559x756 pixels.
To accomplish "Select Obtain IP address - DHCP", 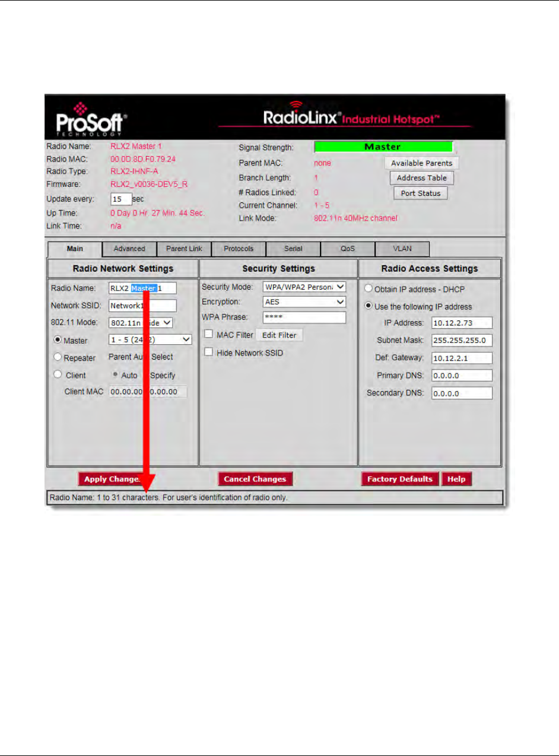I will (x=368, y=288).
